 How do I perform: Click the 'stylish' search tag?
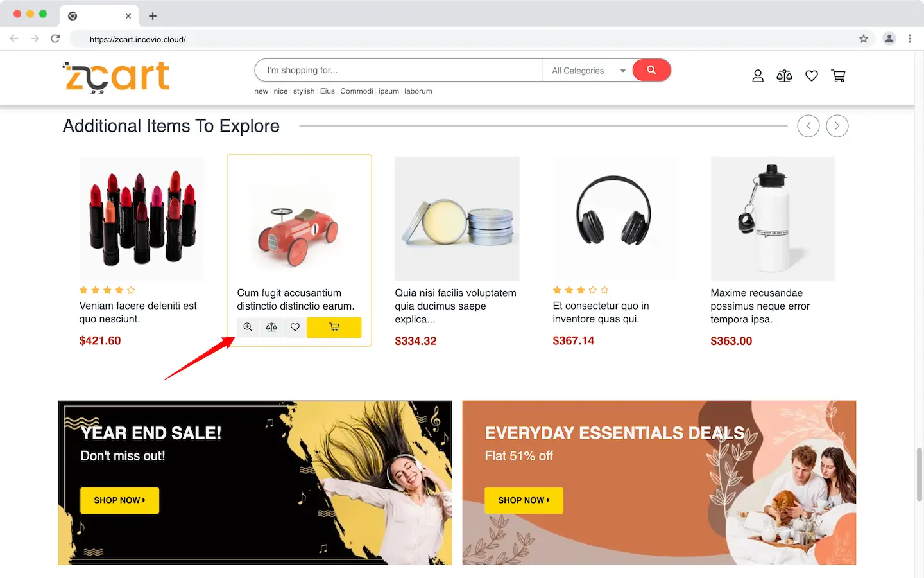[304, 91]
